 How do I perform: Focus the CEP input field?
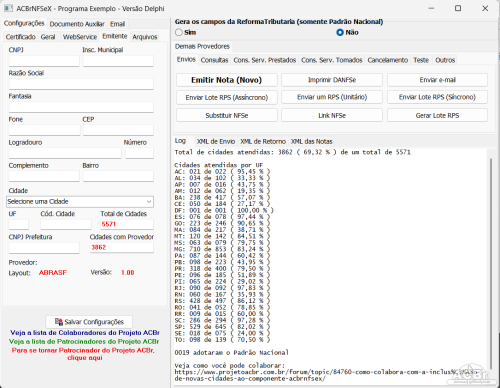tap(118, 130)
